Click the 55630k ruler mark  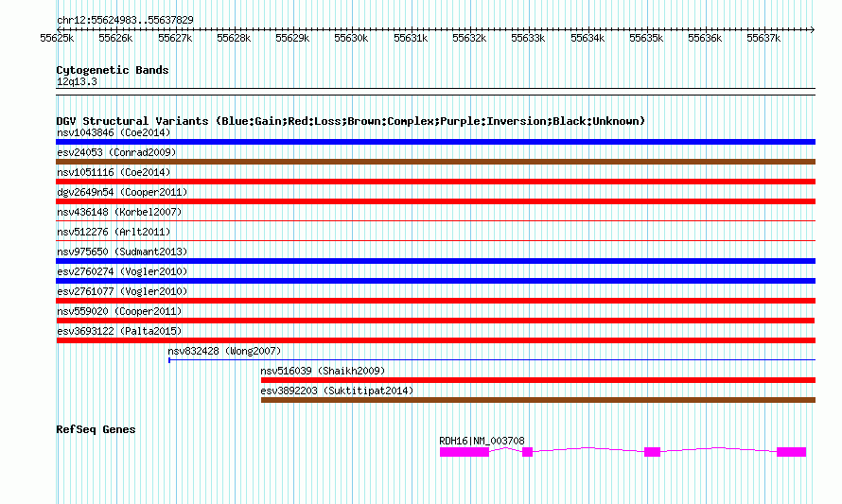(351, 38)
